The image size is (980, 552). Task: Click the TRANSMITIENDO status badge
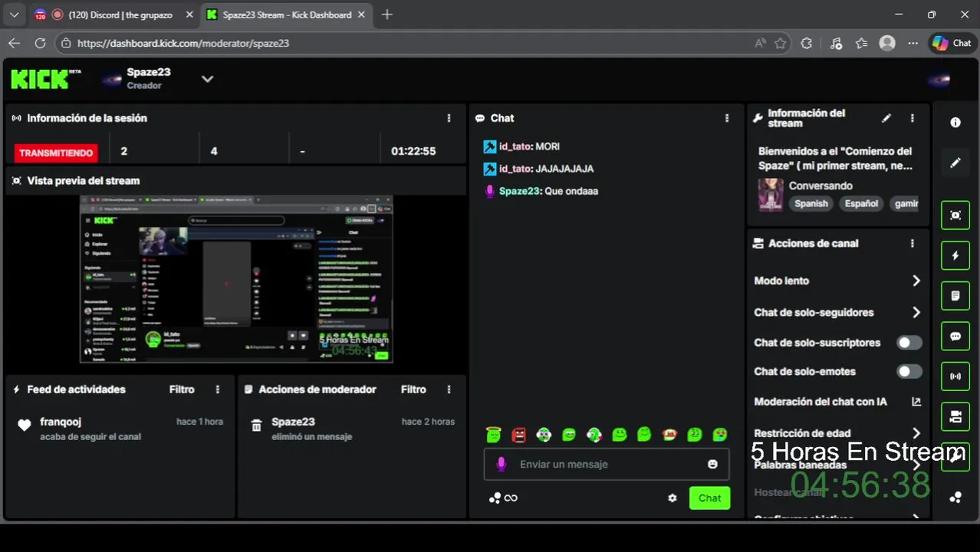point(56,153)
